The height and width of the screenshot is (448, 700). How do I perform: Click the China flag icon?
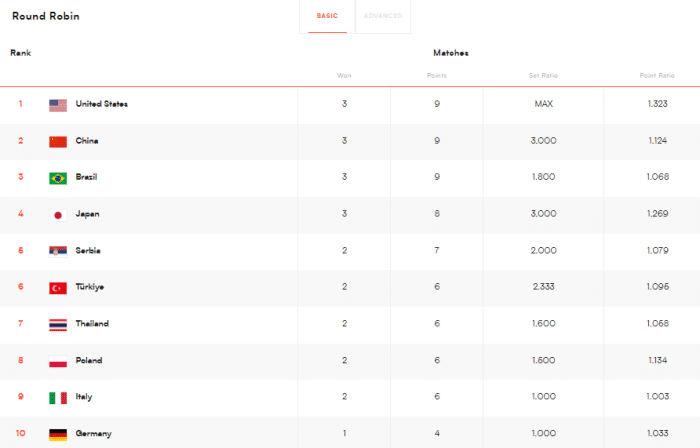point(58,141)
